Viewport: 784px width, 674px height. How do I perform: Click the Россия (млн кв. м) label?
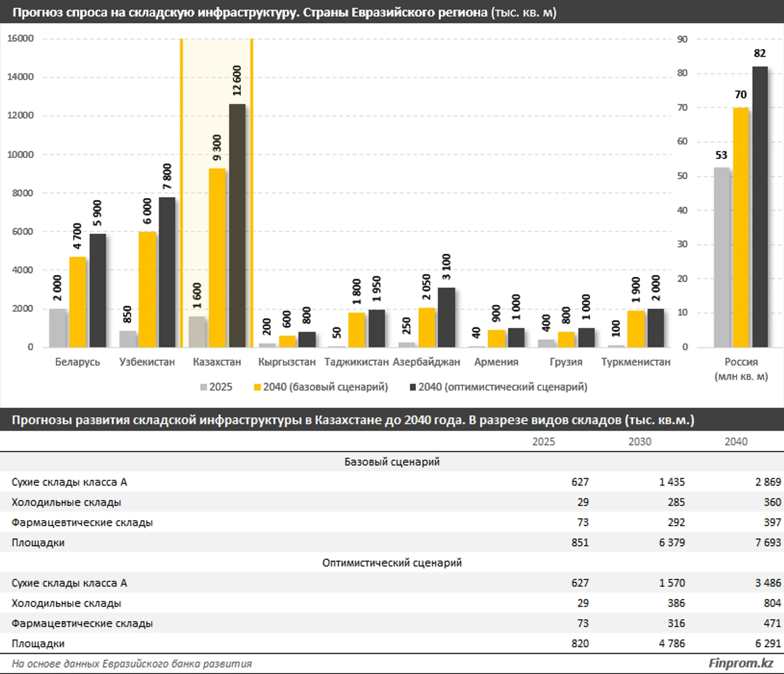741,369
